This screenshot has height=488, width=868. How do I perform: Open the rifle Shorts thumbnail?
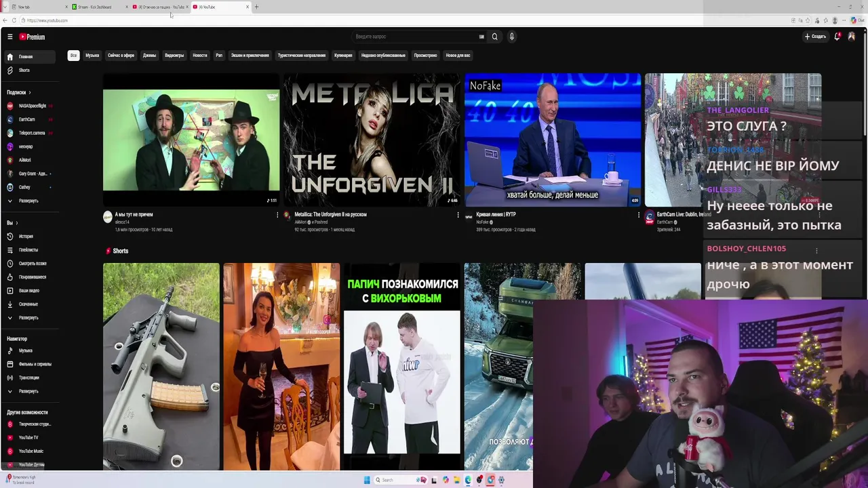[161, 367]
